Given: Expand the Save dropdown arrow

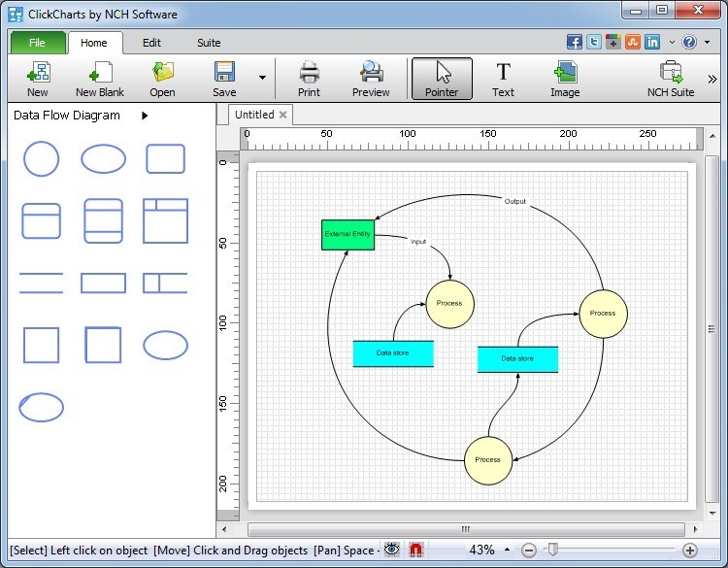Looking at the screenshot, I should (x=262, y=78).
